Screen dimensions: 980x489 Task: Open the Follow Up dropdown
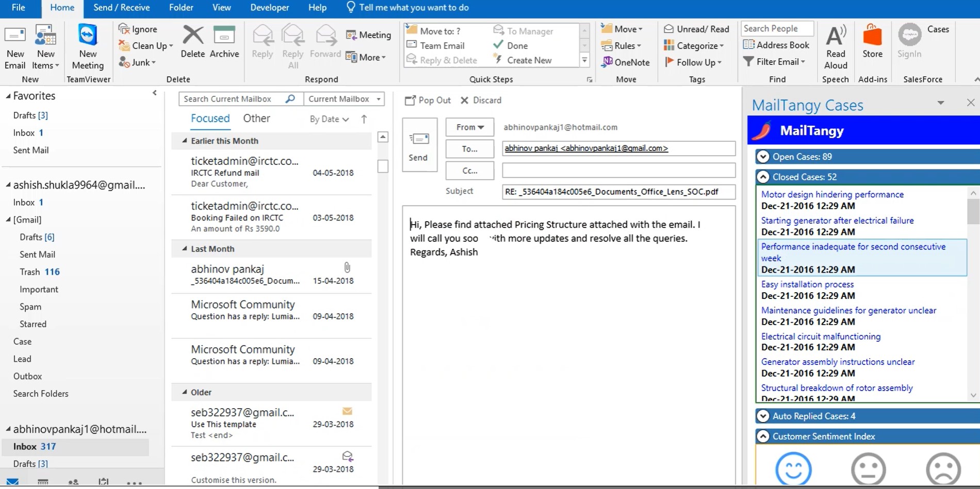[693, 62]
